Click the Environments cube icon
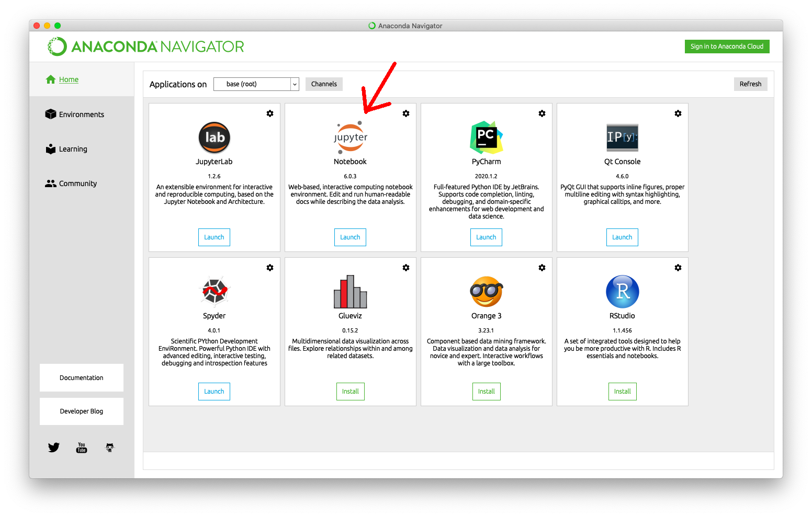 click(x=51, y=114)
